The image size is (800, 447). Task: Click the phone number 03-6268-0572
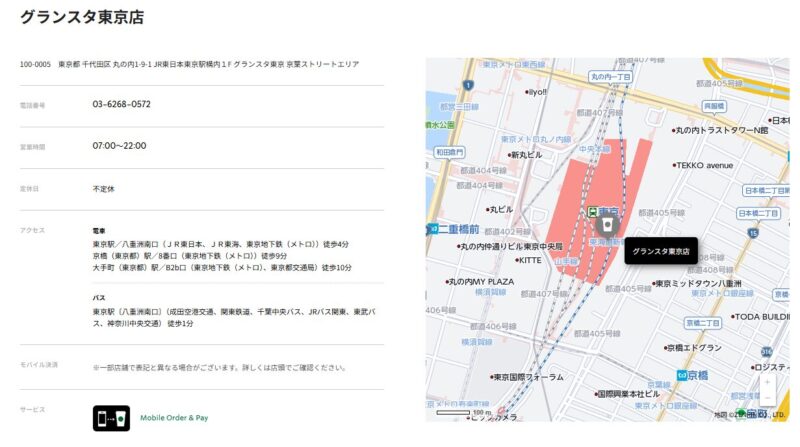[x=121, y=104]
